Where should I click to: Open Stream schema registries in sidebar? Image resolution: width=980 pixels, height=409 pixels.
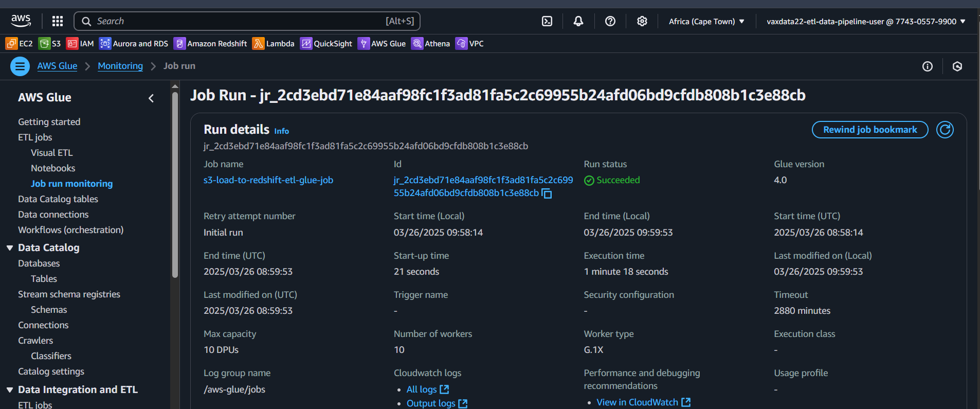(69, 294)
